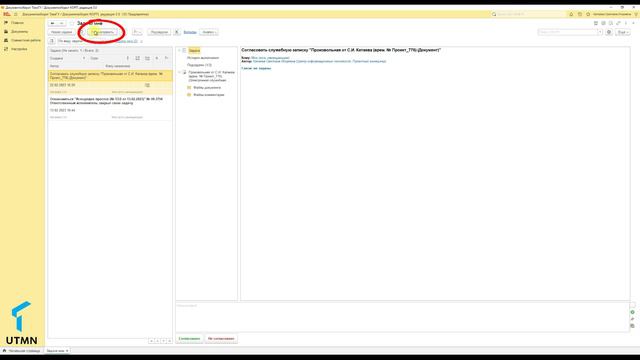640x360 pixels.
Task: Click the Срок column header
Action: point(94,58)
